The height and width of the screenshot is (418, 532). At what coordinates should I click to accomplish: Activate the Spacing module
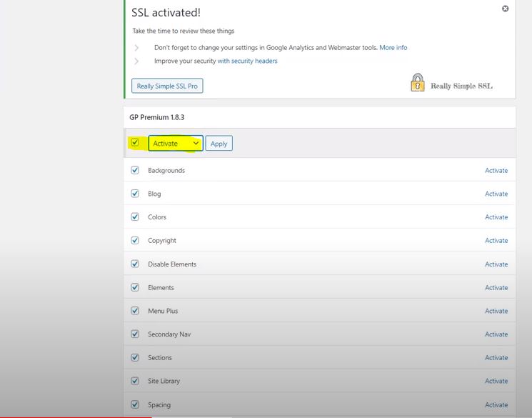(x=496, y=404)
